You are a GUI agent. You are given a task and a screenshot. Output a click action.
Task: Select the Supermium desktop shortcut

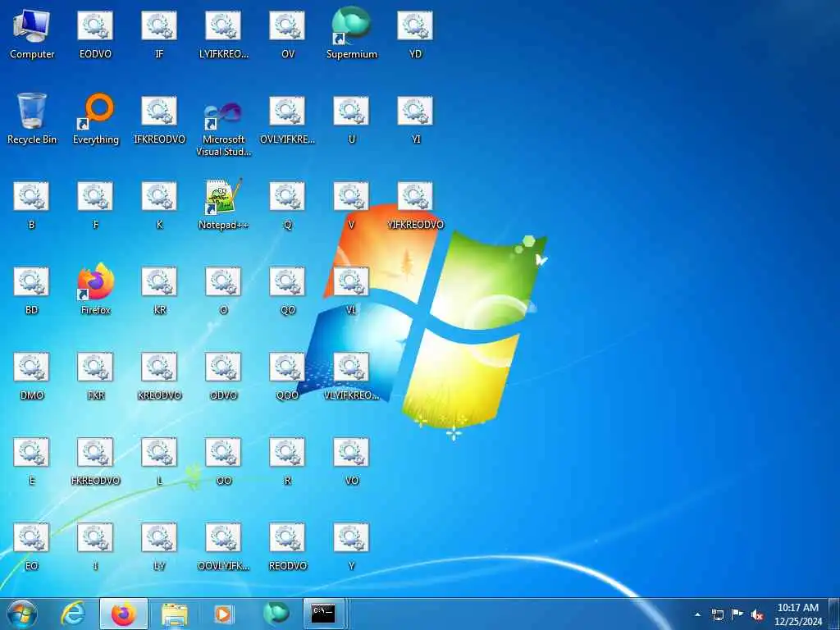pyautogui.click(x=351, y=34)
